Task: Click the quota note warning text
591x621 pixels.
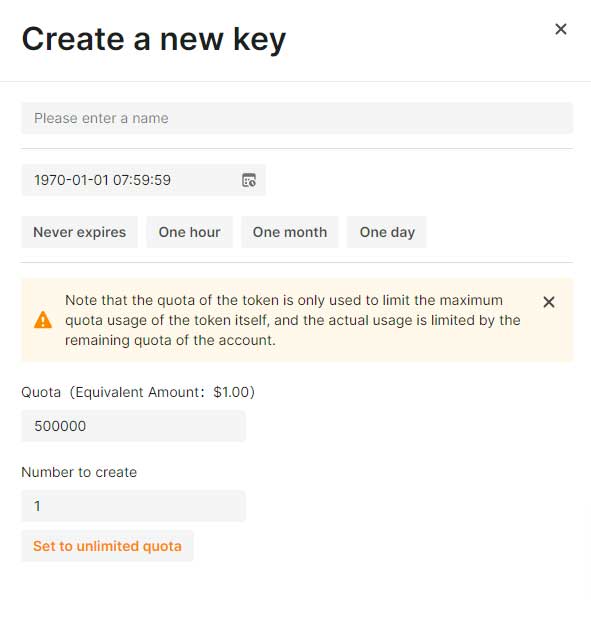Action: [x=292, y=320]
